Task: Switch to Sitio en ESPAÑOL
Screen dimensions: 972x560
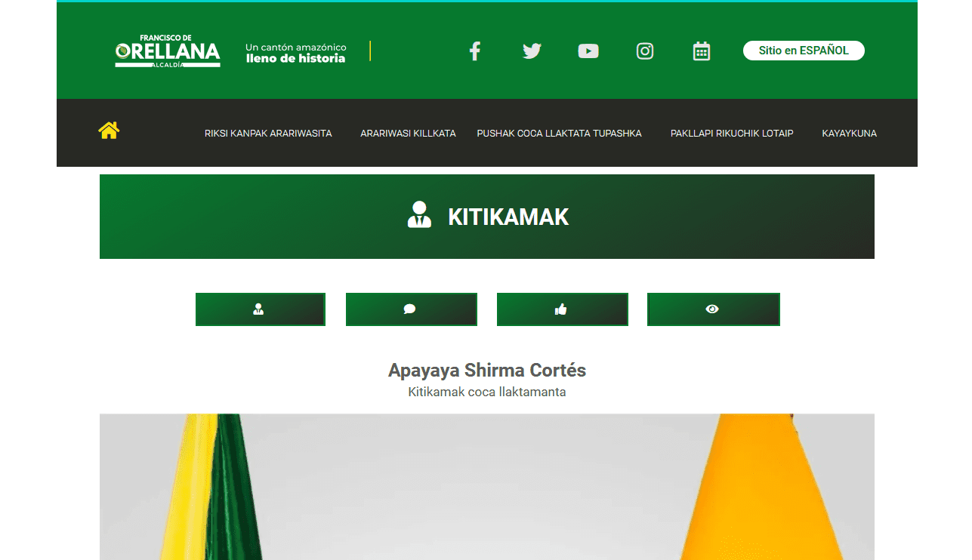Action: coord(804,51)
